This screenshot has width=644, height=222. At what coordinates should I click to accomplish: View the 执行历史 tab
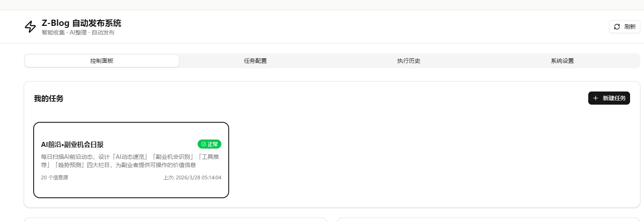[x=408, y=61]
